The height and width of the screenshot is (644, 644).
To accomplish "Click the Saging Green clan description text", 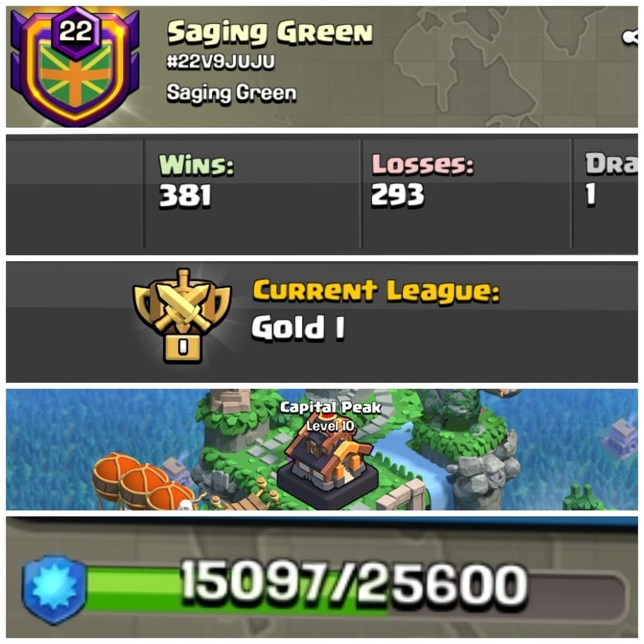I will 231,93.
